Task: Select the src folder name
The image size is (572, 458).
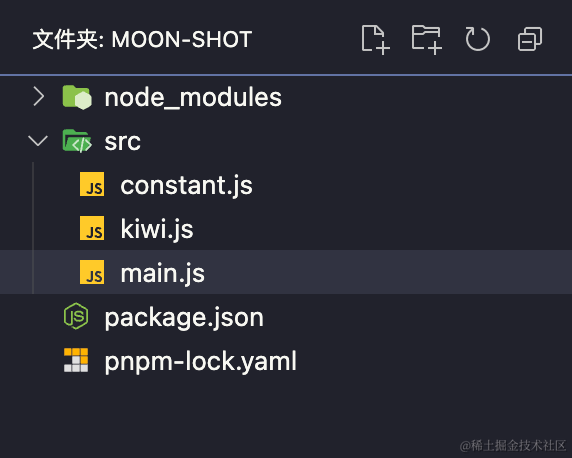Action: point(123,142)
